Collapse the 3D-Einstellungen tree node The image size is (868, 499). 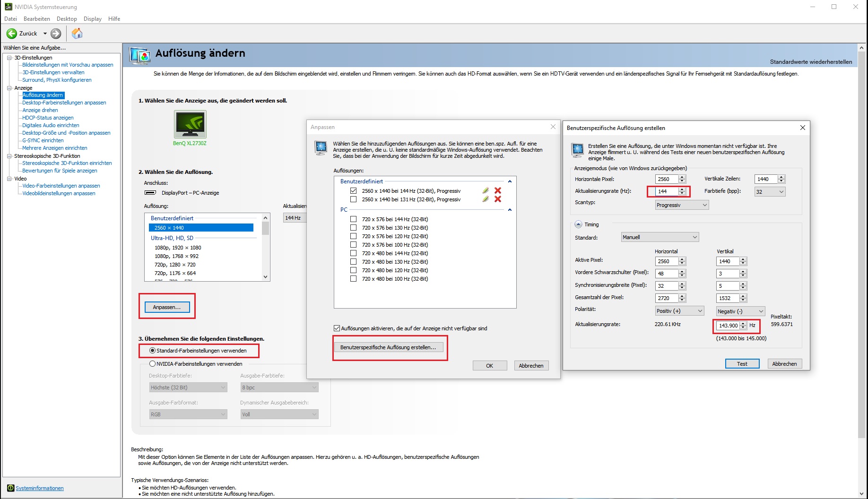(9, 58)
